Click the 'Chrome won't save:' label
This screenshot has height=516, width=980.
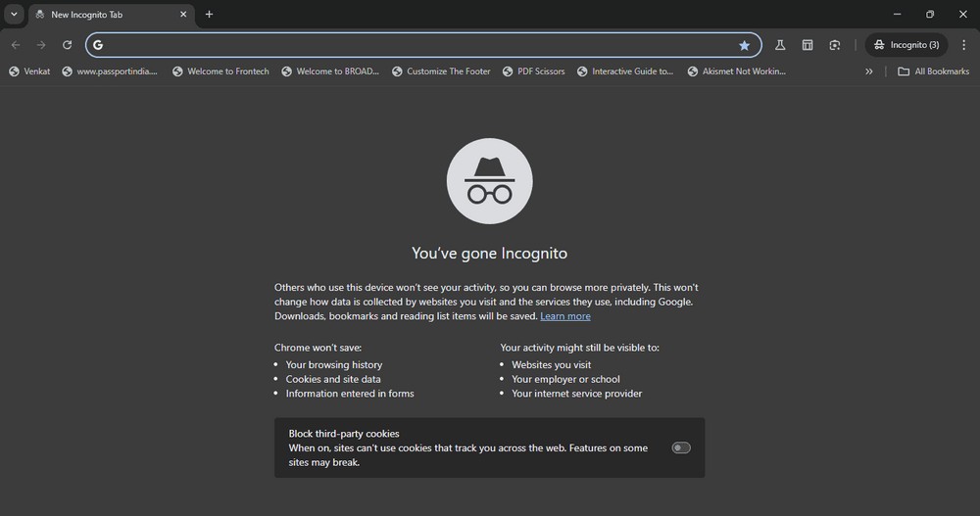click(318, 348)
